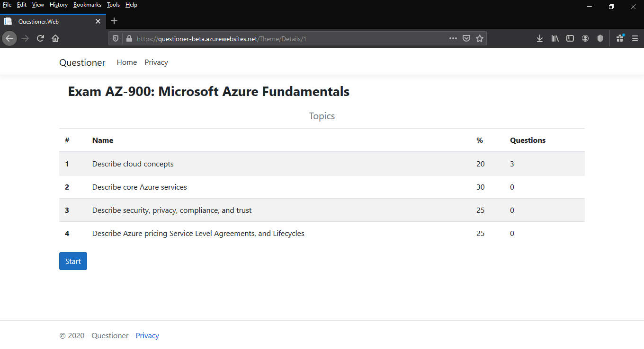Open the Downloads panel

point(539,38)
